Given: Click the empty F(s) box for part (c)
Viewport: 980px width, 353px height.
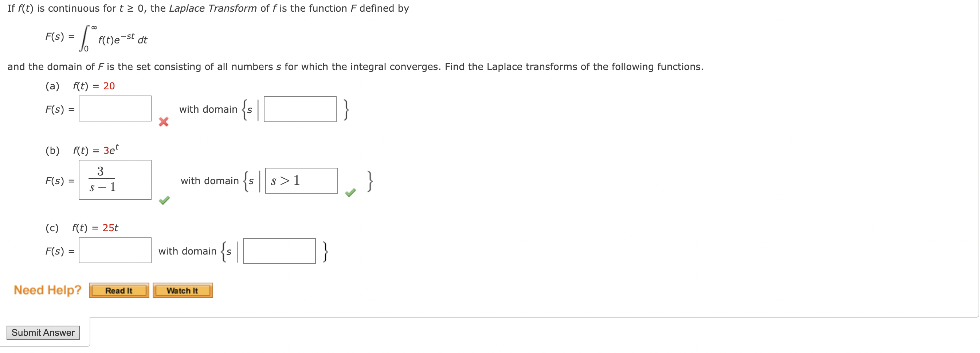Looking at the screenshot, I should click(115, 251).
